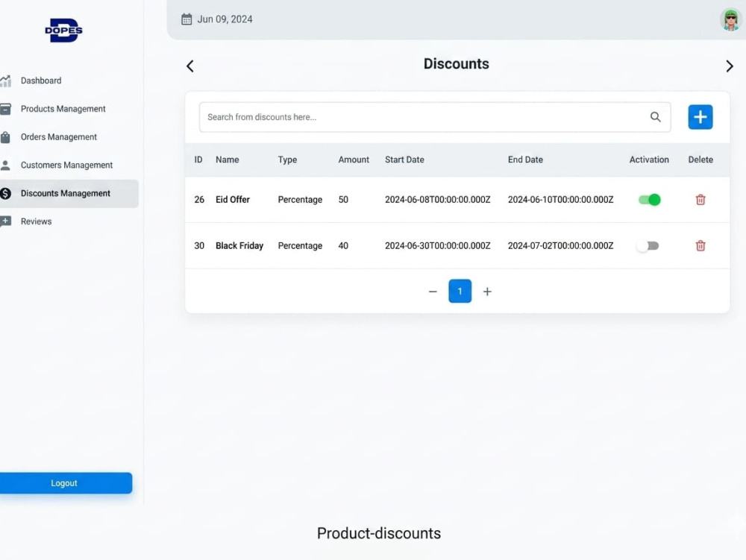The image size is (746, 560).
Task: Focus the discounts search field
Action: pos(435,117)
